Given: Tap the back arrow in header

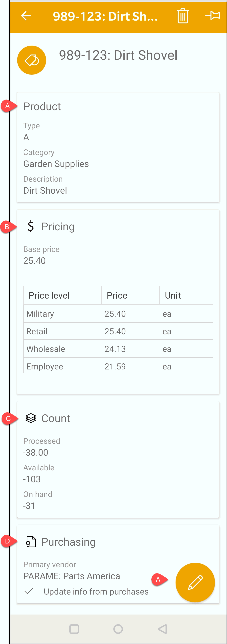Looking at the screenshot, I should [x=26, y=16].
